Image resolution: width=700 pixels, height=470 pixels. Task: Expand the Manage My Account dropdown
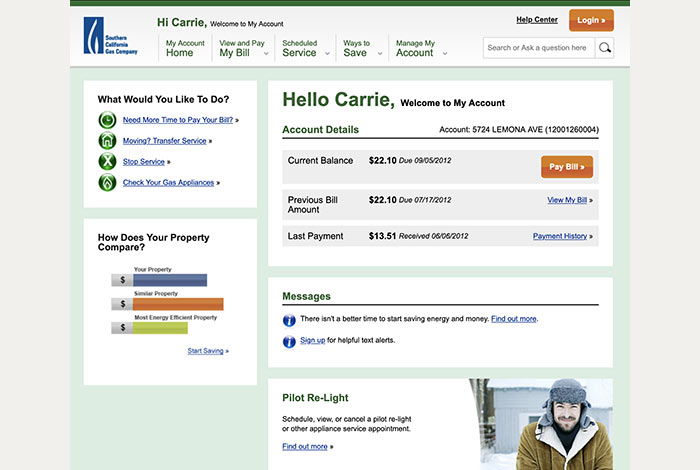[x=419, y=48]
